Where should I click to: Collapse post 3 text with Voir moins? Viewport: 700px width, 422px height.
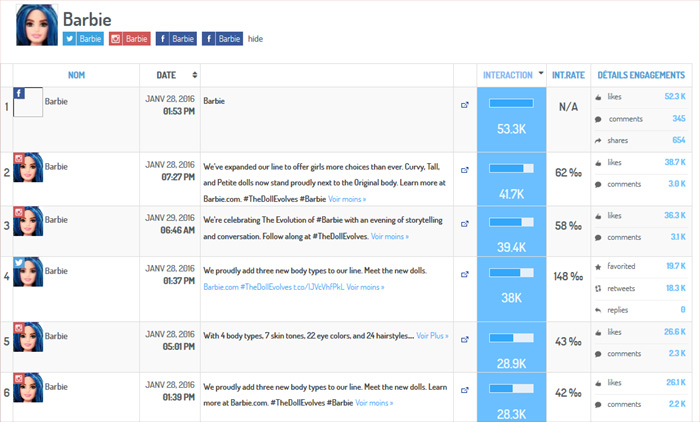click(390, 237)
